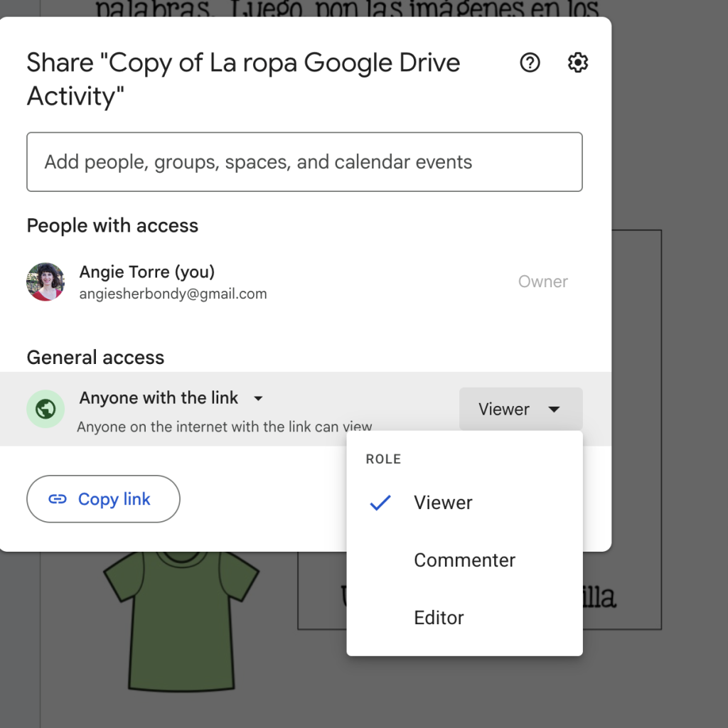
Task: Click the 'People with access' heading
Action: point(112,225)
